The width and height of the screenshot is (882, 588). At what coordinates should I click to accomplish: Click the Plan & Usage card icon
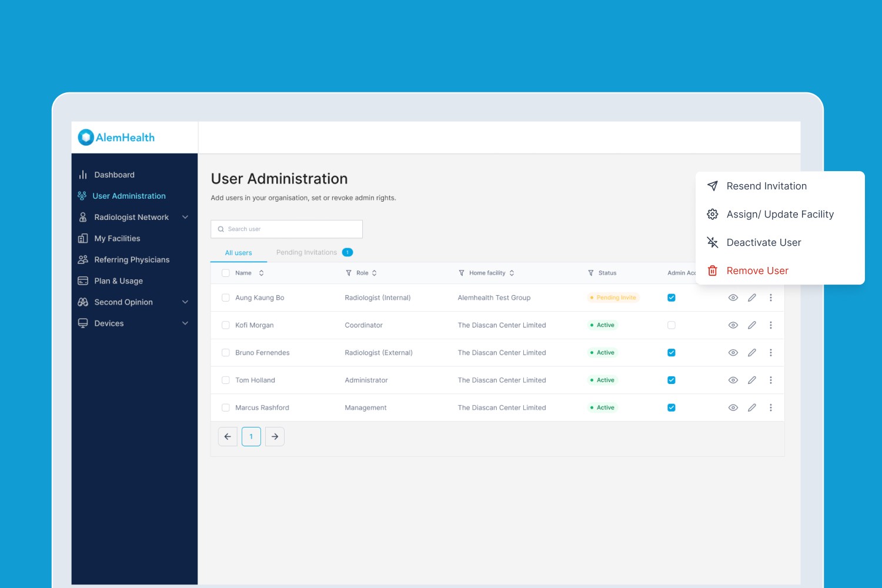pyautogui.click(x=83, y=281)
